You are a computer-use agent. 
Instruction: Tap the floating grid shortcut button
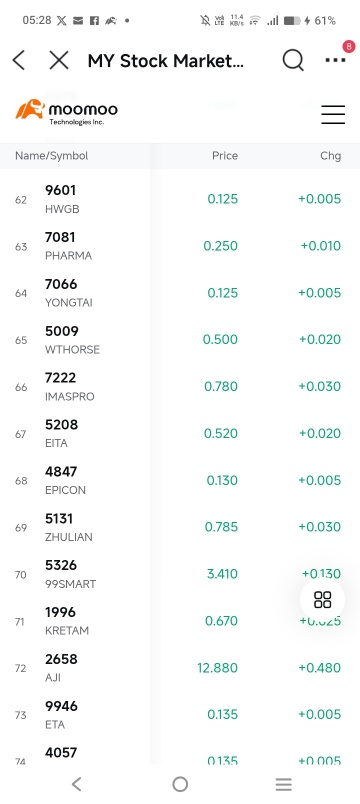click(x=323, y=599)
